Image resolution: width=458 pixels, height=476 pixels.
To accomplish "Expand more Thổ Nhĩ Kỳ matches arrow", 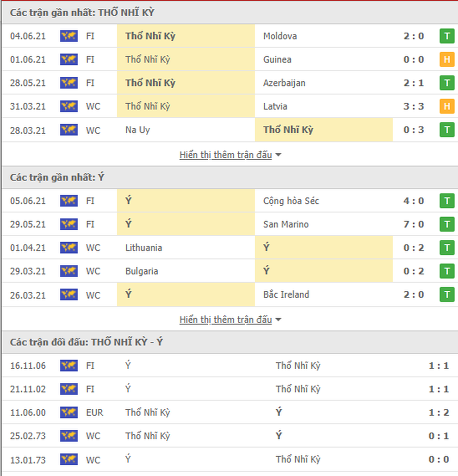I will 278,155.
